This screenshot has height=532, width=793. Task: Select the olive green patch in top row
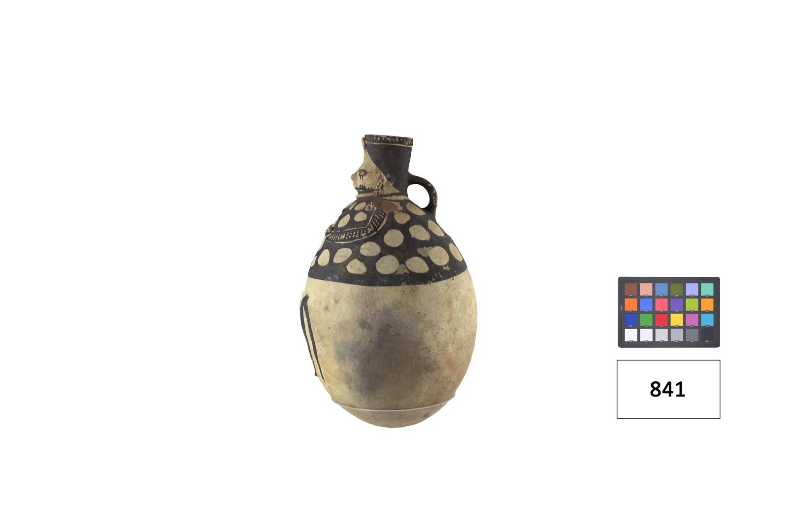pyautogui.click(x=677, y=289)
